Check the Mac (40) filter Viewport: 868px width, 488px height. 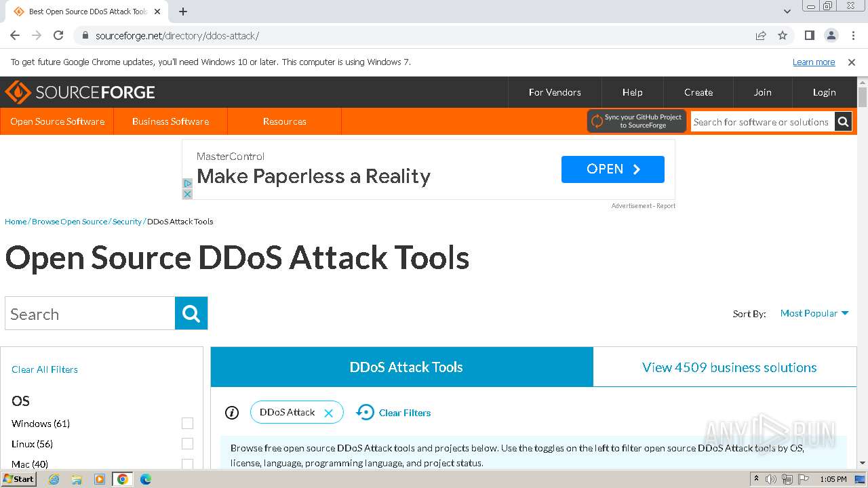click(x=187, y=464)
